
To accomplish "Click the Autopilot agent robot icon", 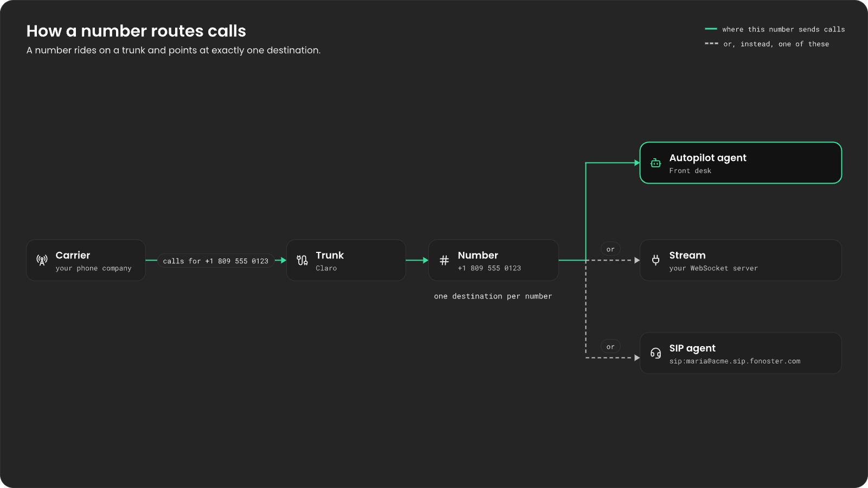I will pos(655,163).
